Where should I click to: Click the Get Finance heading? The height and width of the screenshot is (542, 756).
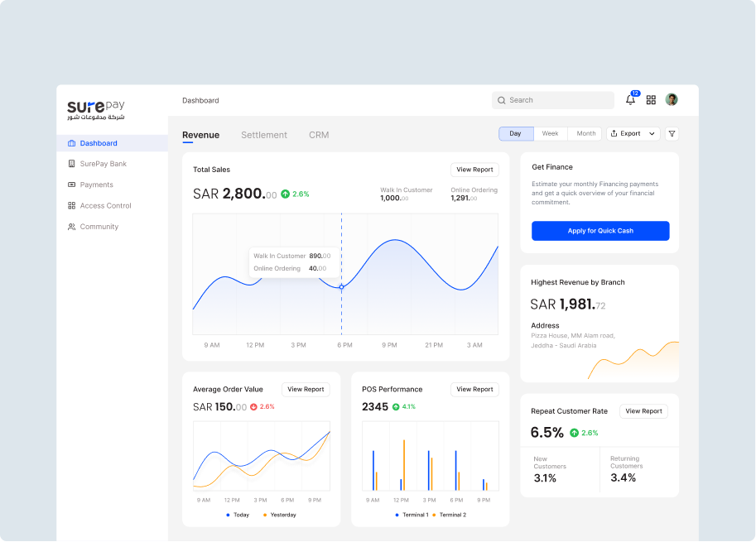click(x=552, y=167)
